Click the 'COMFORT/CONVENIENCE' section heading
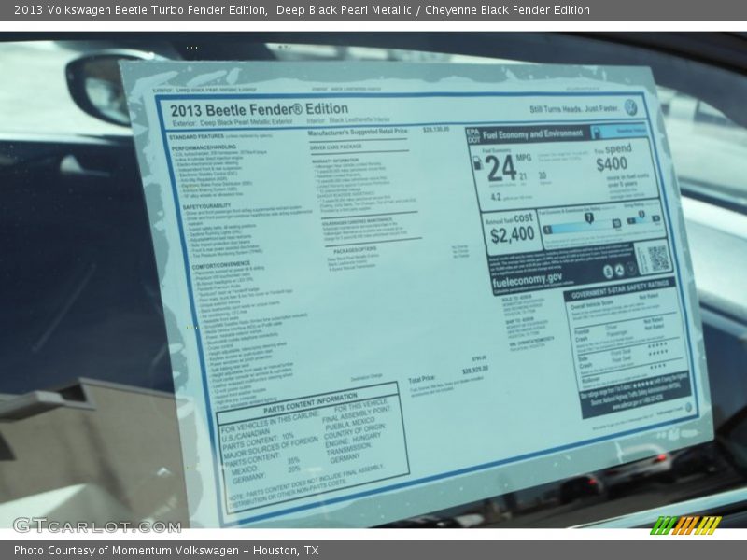The width and height of the screenshot is (747, 560). tap(221, 265)
